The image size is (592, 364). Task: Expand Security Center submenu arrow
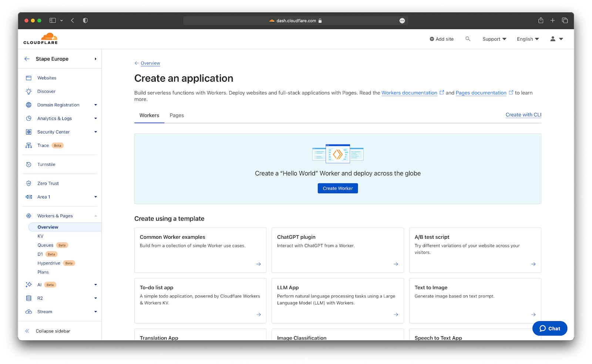(x=95, y=132)
